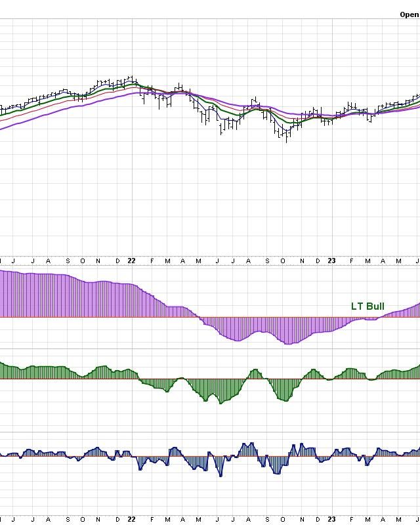Select the thick purple moving average at left edge
The width and height of the screenshot is (420, 525).
point(5,127)
